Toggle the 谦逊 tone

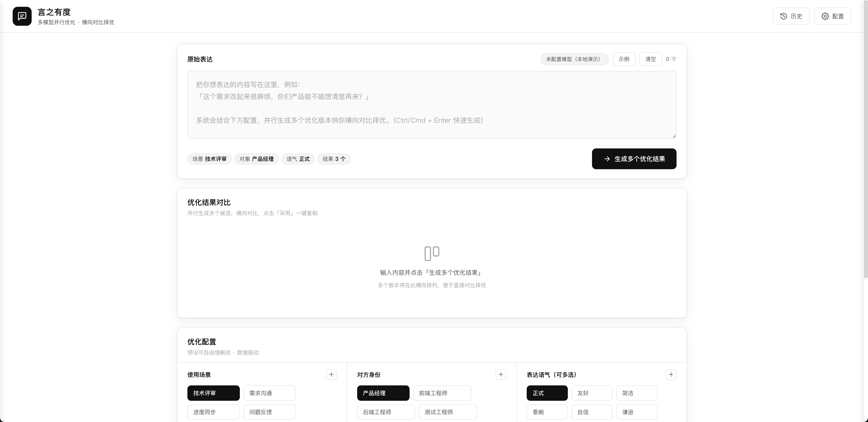pos(637,412)
